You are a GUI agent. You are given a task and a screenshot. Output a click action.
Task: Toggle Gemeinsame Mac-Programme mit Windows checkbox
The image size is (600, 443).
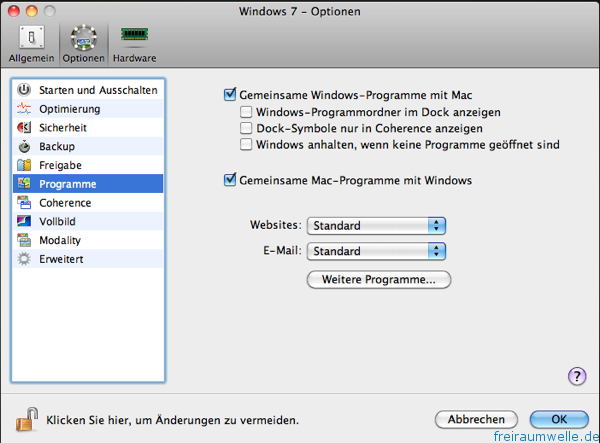(x=231, y=181)
